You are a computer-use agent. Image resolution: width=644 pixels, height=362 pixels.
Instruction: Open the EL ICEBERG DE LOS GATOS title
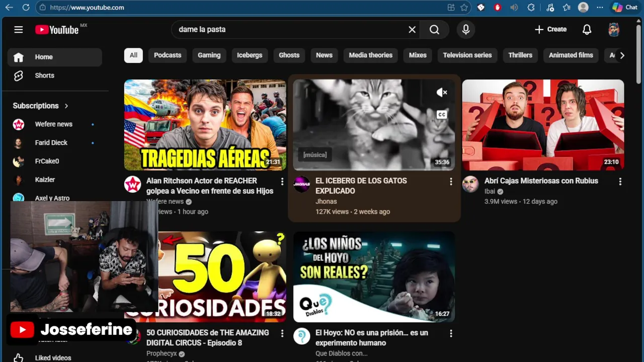(361, 186)
